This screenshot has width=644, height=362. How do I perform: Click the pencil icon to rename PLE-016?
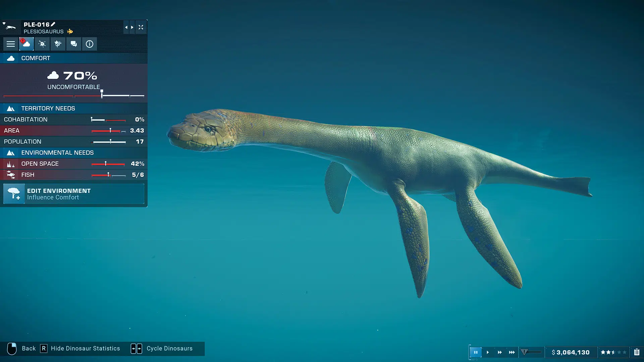pos(53,24)
